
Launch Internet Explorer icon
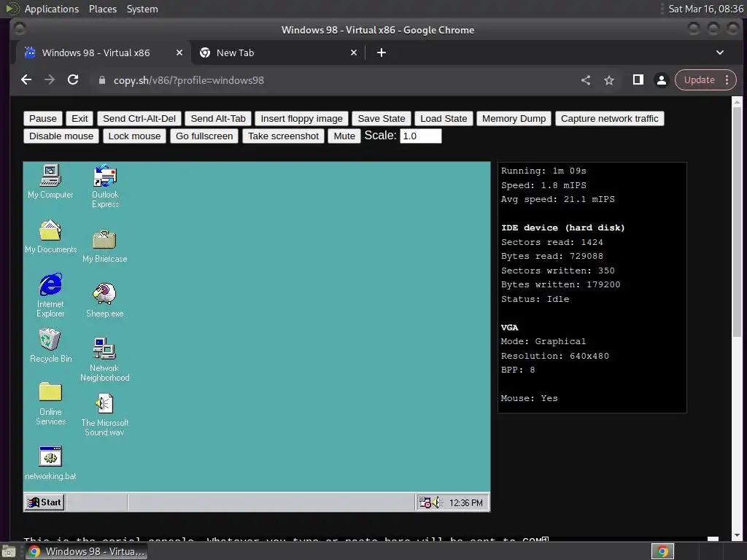coord(50,295)
